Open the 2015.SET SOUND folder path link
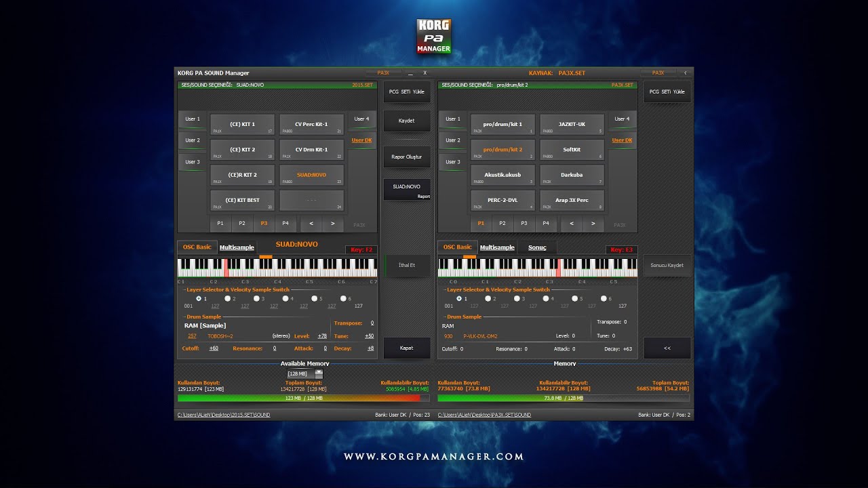Image resolution: width=868 pixels, height=488 pixels. point(224,415)
